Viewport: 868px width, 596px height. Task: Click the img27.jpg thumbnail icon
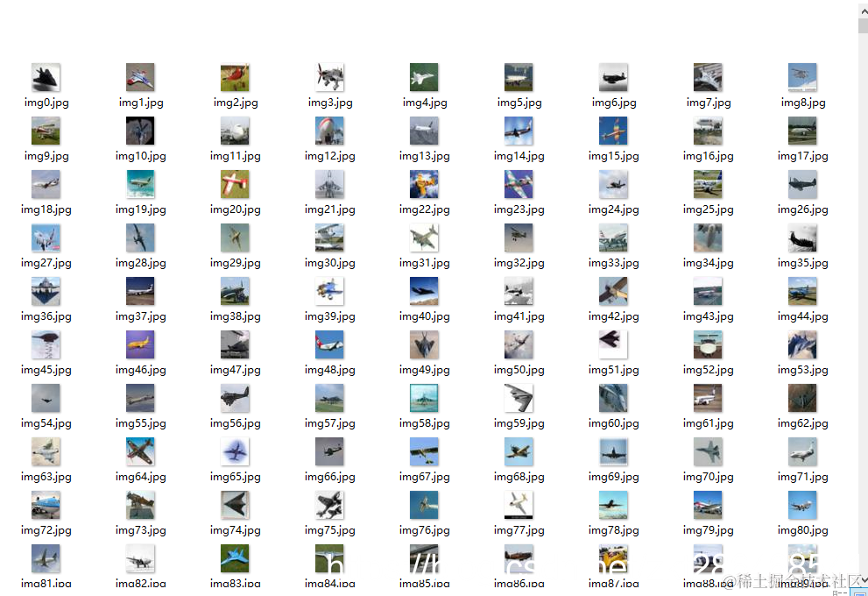[x=46, y=238]
